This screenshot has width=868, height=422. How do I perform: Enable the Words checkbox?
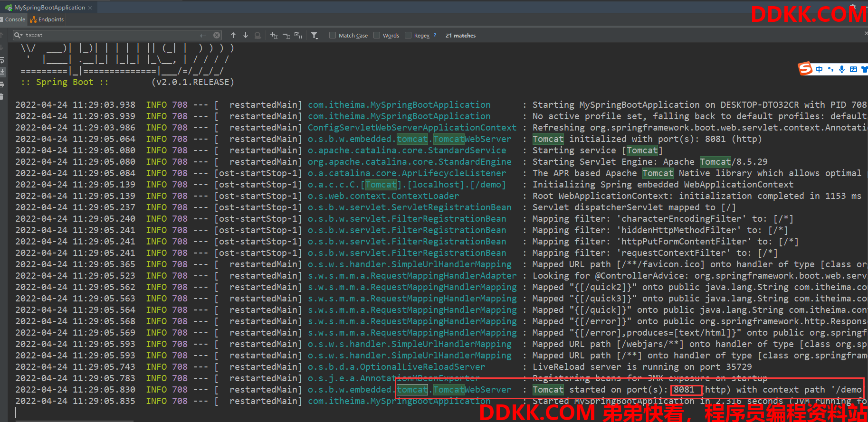pos(377,35)
